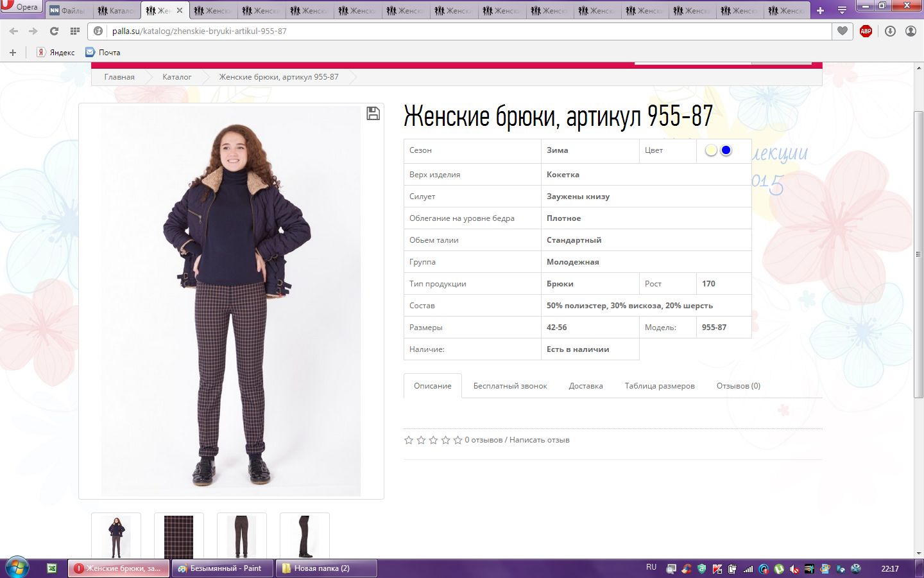Click the Написать отзыв link

[x=539, y=440]
